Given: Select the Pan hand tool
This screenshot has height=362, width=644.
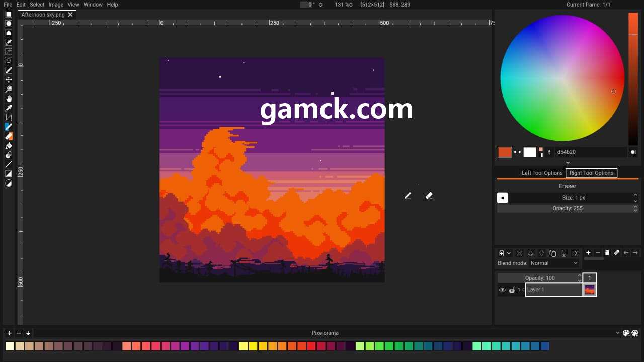Looking at the screenshot, I should coord(9,99).
